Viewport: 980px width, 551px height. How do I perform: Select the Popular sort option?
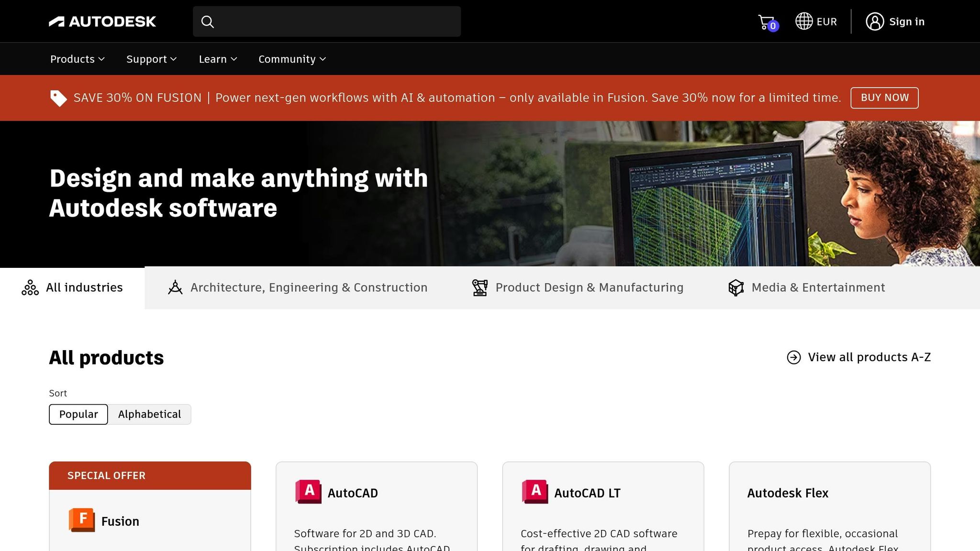coord(78,414)
